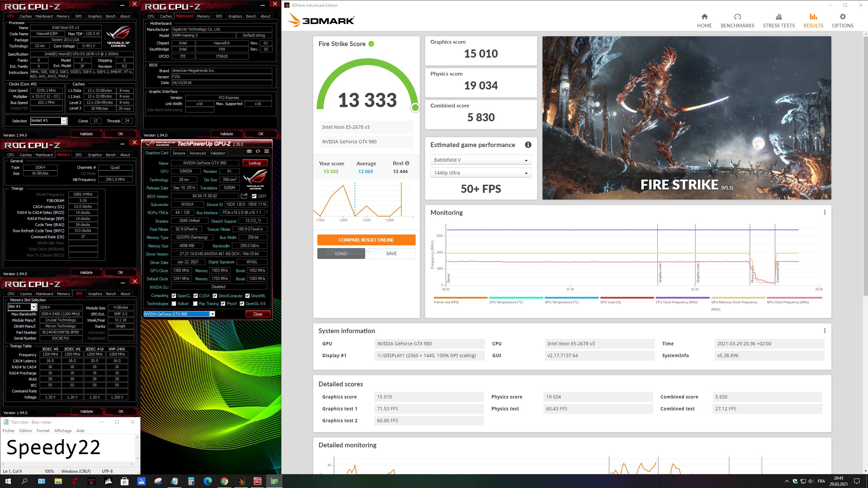Image resolution: width=868 pixels, height=488 pixels.
Task: Show estimated game performance info icon
Action: (x=528, y=145)
